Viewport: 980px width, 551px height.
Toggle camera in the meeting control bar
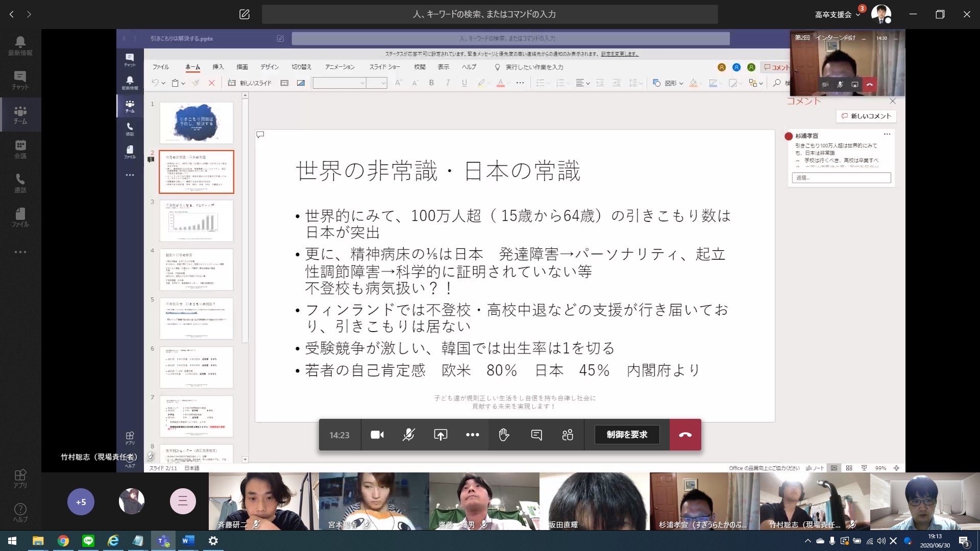coord(377,435)
